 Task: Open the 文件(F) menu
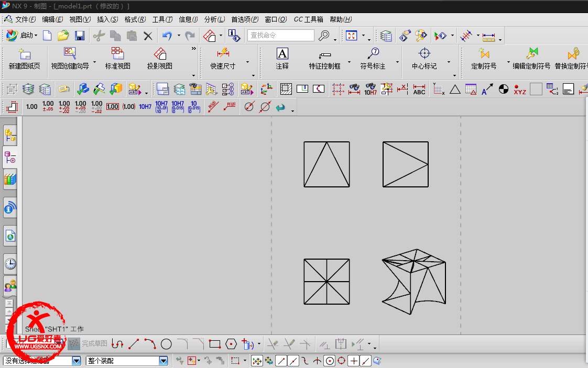pos(26,19)
